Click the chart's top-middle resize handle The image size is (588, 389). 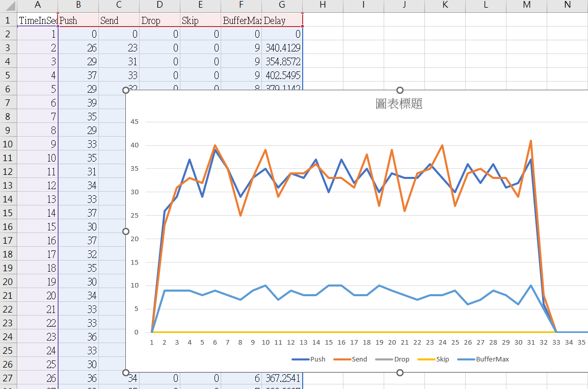400,90
